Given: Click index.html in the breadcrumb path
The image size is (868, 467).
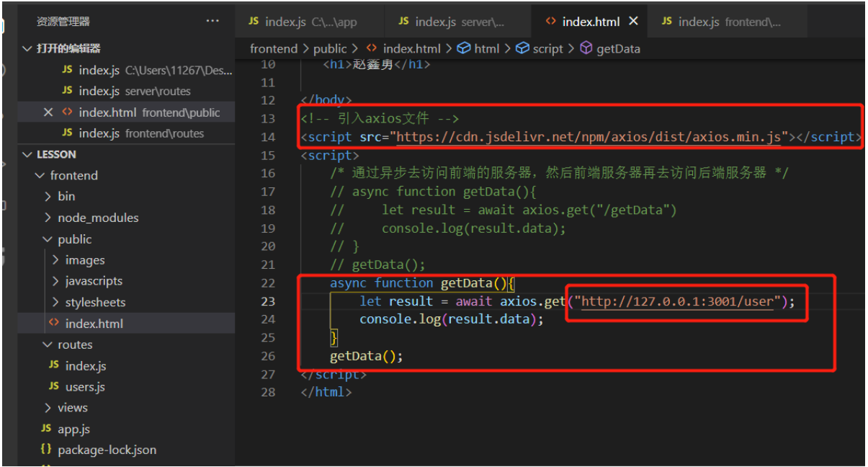Looking at the screenshot, I should tap(411, 48).
